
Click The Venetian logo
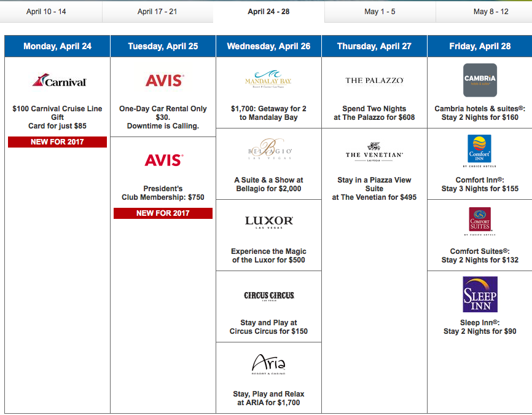pyautogui.click(x=374, y=152)
